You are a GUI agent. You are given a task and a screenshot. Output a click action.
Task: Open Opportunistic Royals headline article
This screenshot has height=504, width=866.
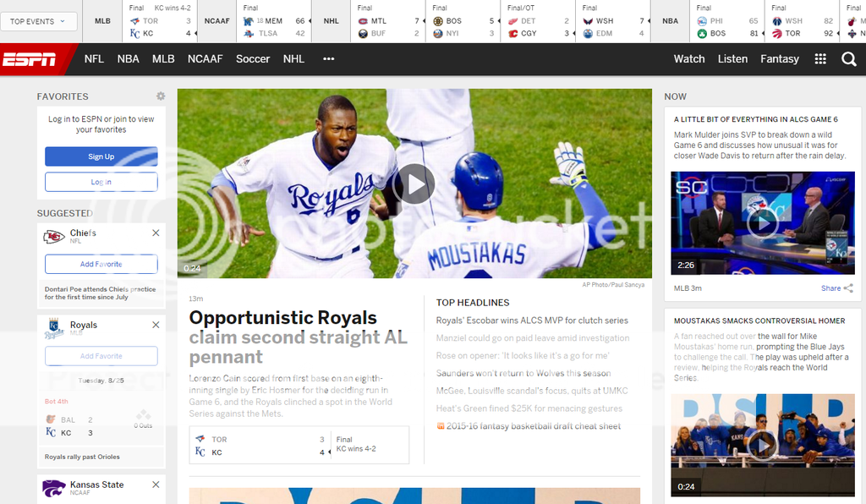299,337
